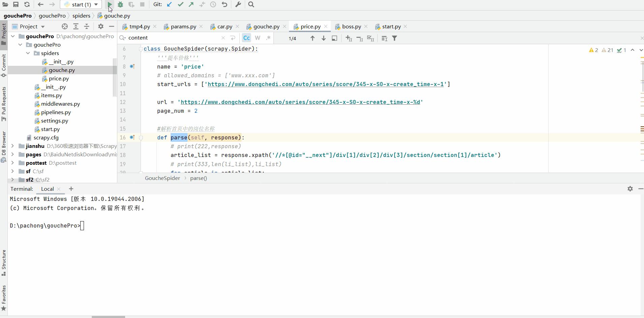Open the Pull Requests tool window

[x=4, y=104]
